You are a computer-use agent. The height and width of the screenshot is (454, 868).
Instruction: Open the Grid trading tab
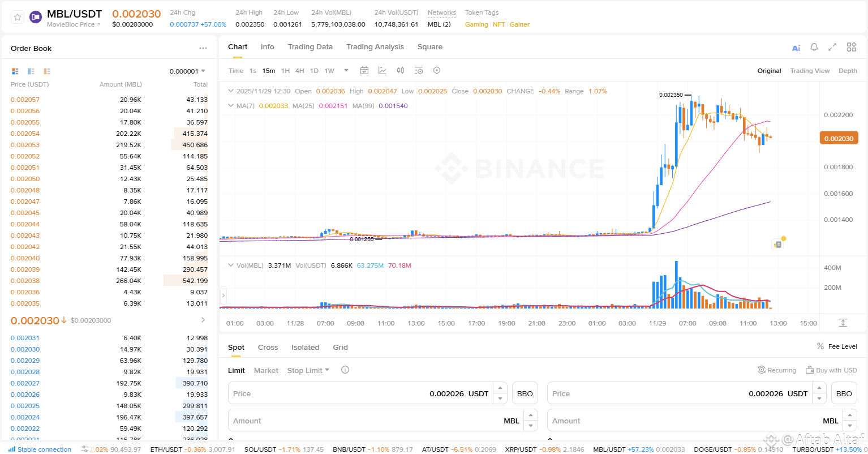tap(340, 347)
